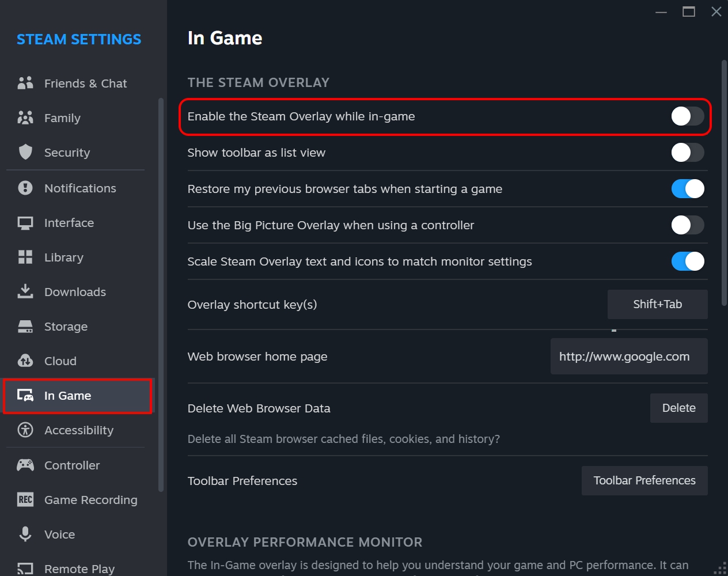The height and width of the screenshot is (576, 728).
Task: Turn on Show toolbar as list view
Action: point(687,152)
